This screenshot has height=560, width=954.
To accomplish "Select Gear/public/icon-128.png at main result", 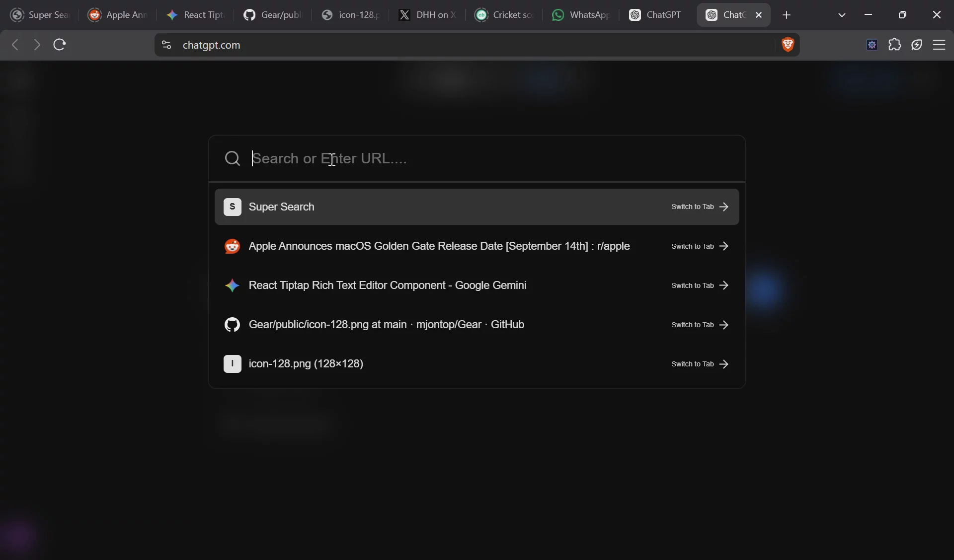I will point(387,325).
